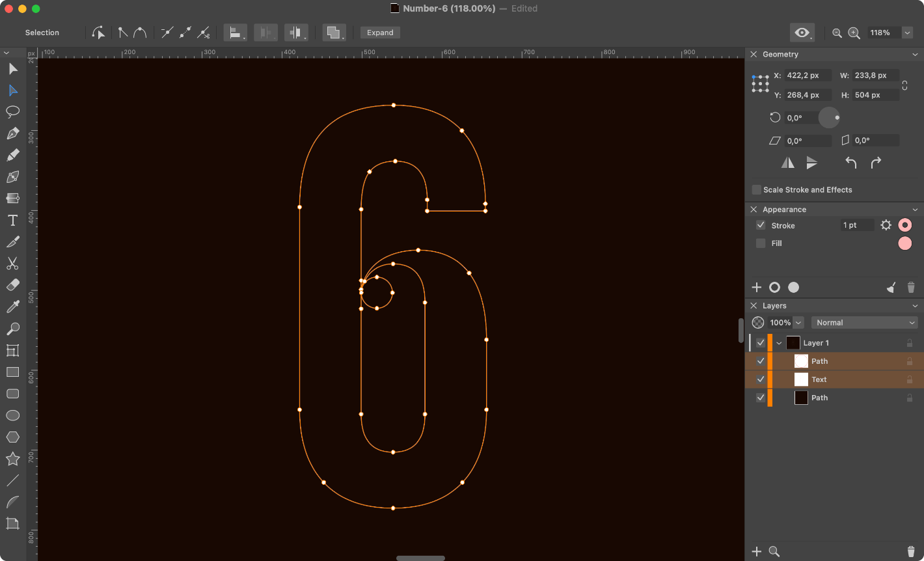Image resolution: width=924 pixels, height=561 pixels.
Task: Click the zoom in magnifier icon
Action: coord(854,33)
